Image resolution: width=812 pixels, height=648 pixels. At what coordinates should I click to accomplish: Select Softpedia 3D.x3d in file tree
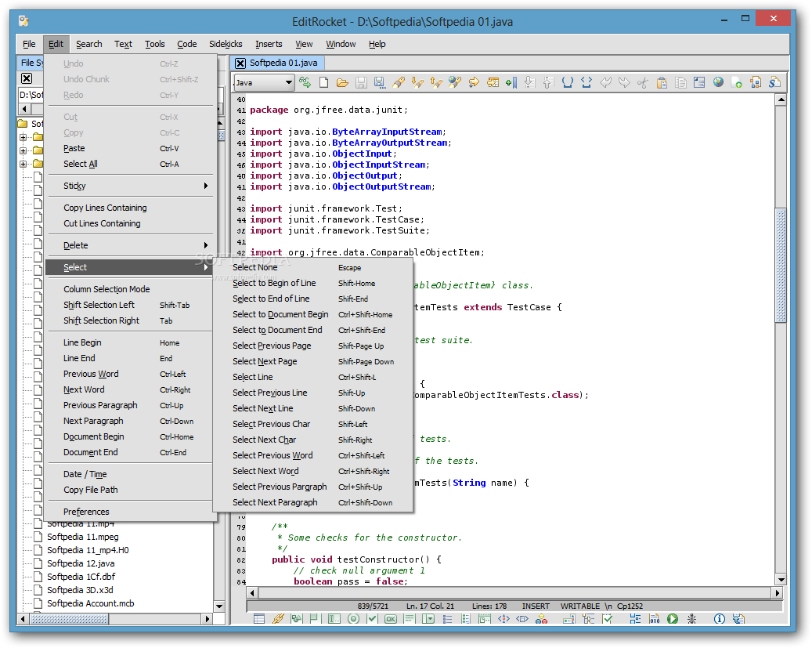pos(80,589)
